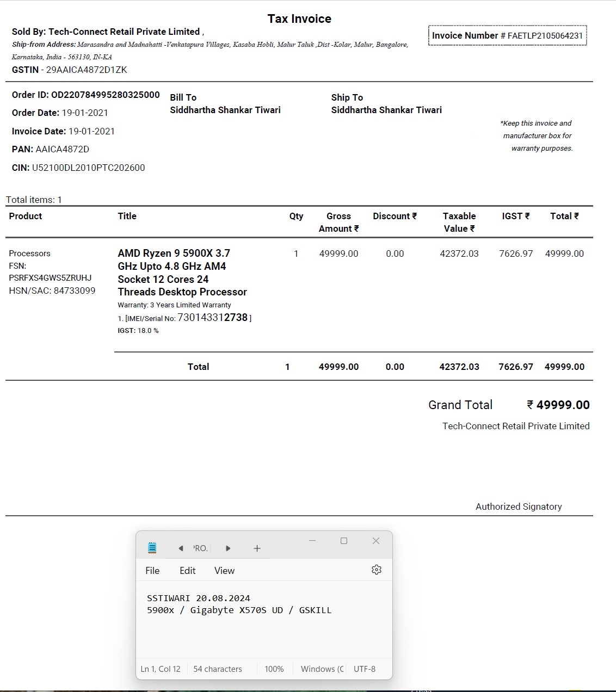Open the Edit menu

pyautogui.click(x=187, y=571)
